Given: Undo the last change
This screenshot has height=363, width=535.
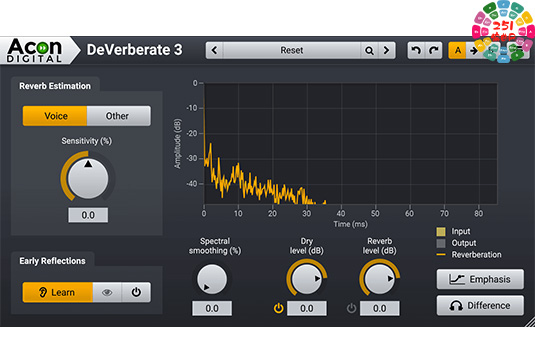Looking at the screenshot, I should (416, 50).
